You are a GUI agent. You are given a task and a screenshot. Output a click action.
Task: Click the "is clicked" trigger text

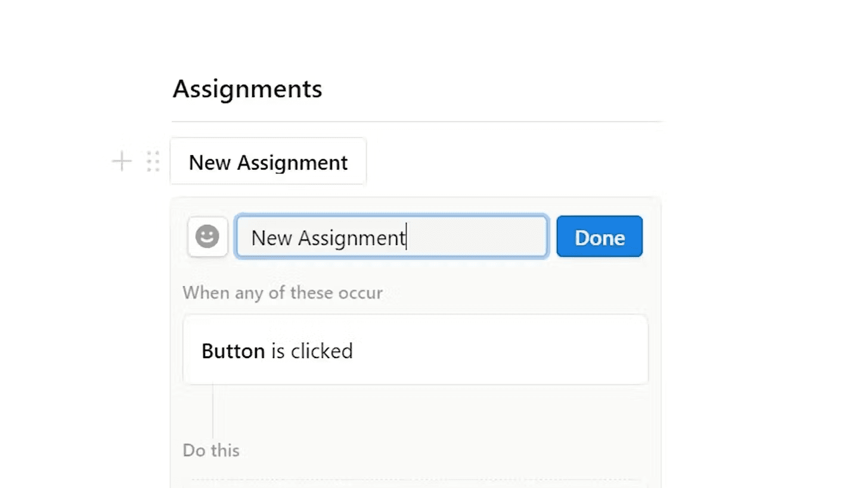tap(312, 351)
